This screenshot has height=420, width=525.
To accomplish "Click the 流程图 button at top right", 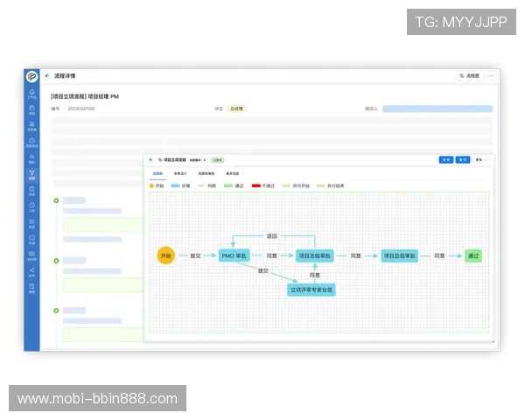I will 470,76.
